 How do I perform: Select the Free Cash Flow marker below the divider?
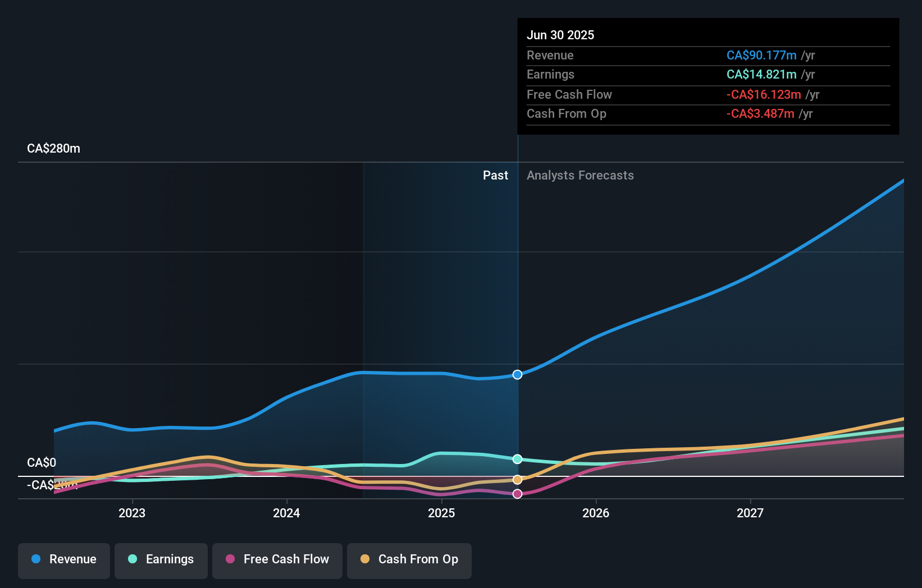click(517, 494)
